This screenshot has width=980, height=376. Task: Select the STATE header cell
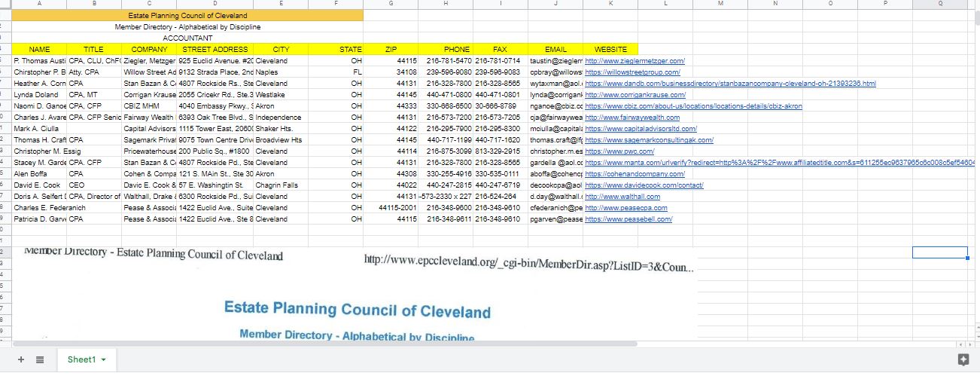pyautogui.click(x=336, y=49)
